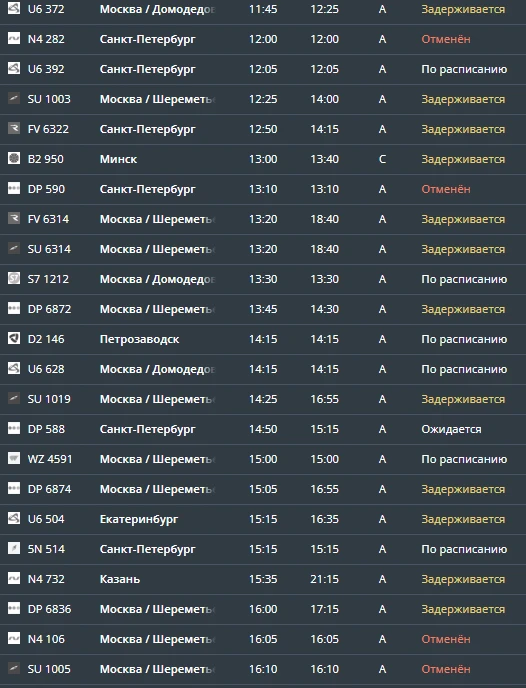
Task: Click Отменён status of flight DP 590
Action: click(446, 189)
